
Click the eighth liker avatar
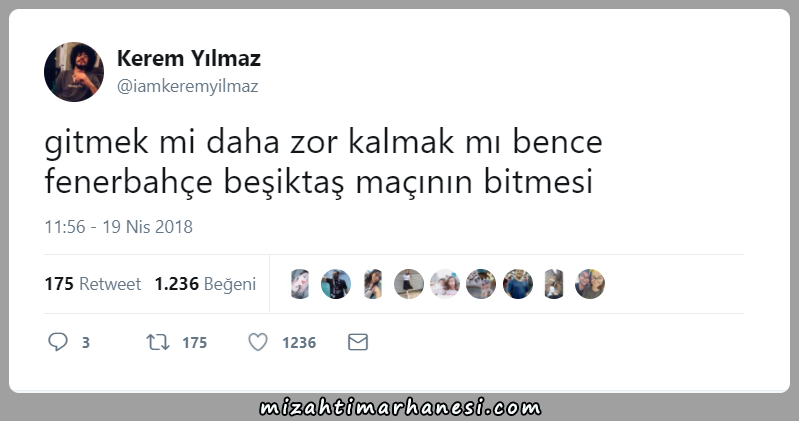[554, 284]
